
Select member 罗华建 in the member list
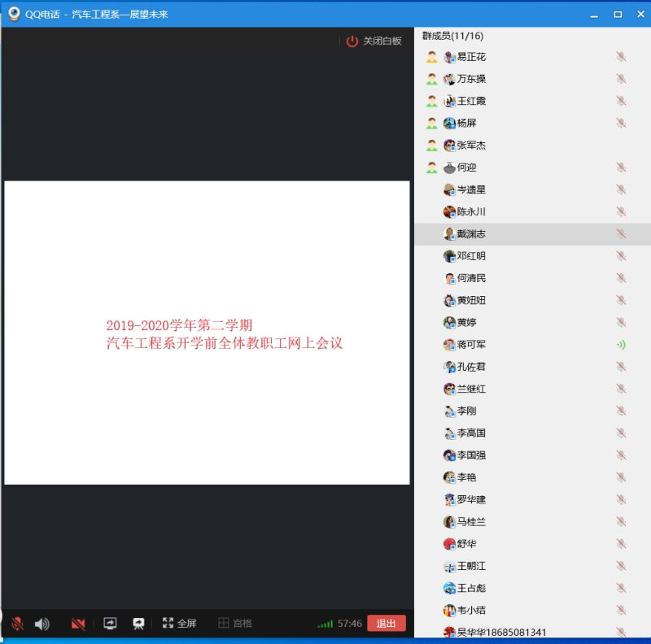[x=471, y=499]
